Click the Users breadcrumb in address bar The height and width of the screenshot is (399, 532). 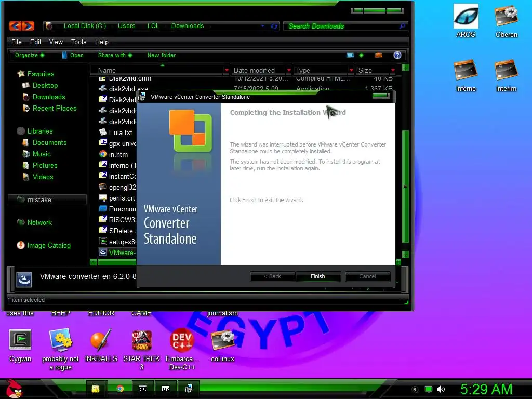coord(126,26)
